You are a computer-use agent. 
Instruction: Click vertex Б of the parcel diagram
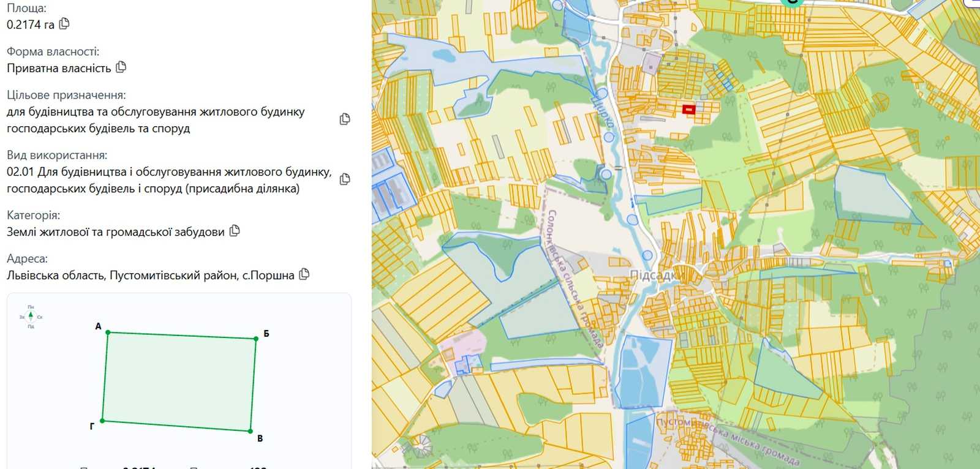256,339
